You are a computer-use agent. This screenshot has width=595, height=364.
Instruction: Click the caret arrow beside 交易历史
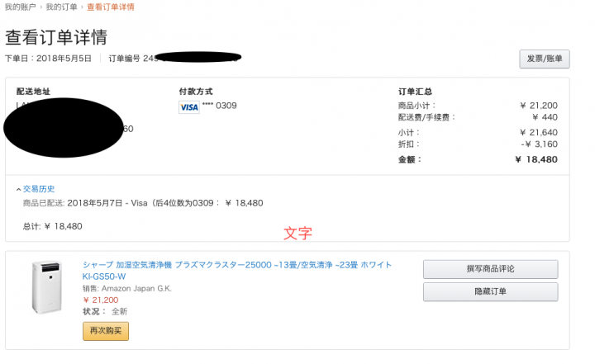(x=18, y=189)
